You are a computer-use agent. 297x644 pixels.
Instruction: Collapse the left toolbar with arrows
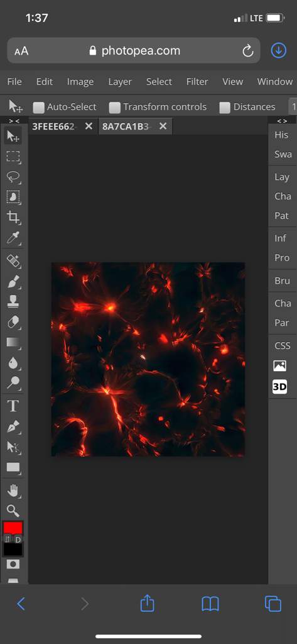pyautogui.click(x=14, y=121)
